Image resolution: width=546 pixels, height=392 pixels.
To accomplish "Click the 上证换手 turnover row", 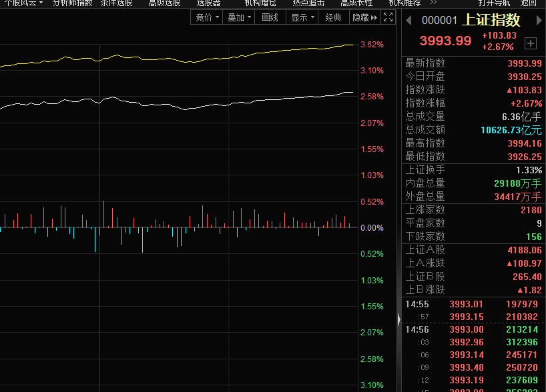I will pyautogui.click(x=473, y=170).
